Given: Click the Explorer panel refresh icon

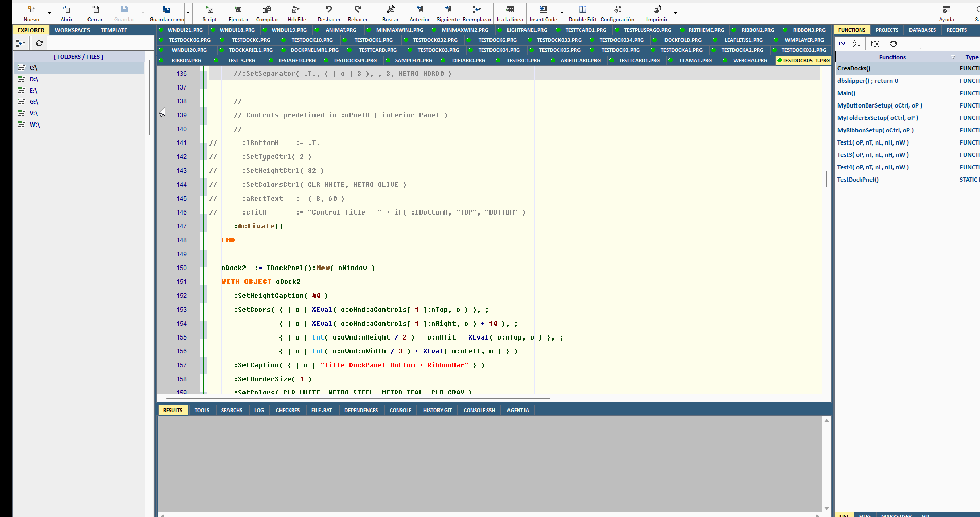Looking at the screenshot, I should [39, 43].
